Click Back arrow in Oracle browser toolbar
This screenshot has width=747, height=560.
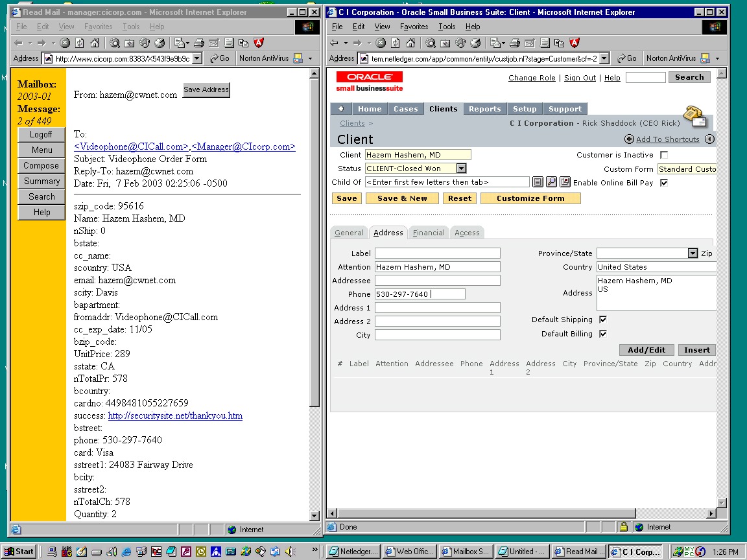coord(335,43)
